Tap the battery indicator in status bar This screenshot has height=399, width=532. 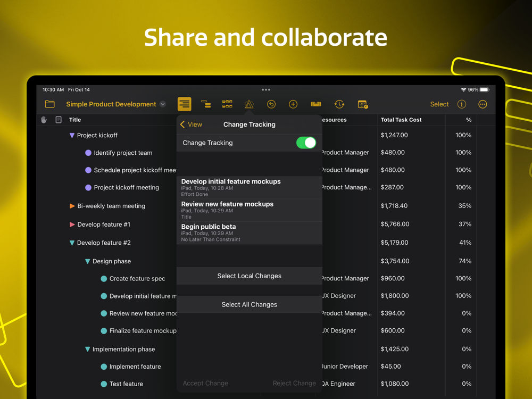[x=485, y=89]
